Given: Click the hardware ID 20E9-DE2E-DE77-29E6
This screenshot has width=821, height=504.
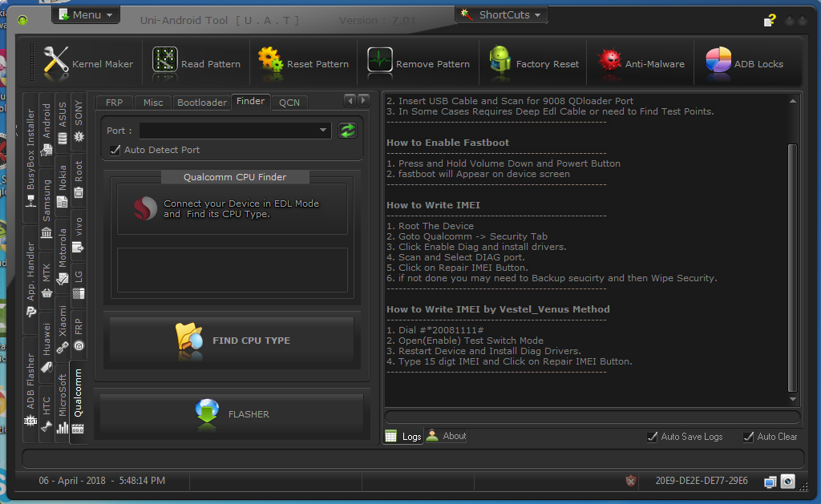Looking at the screenshot, I should tap(701, 481).
